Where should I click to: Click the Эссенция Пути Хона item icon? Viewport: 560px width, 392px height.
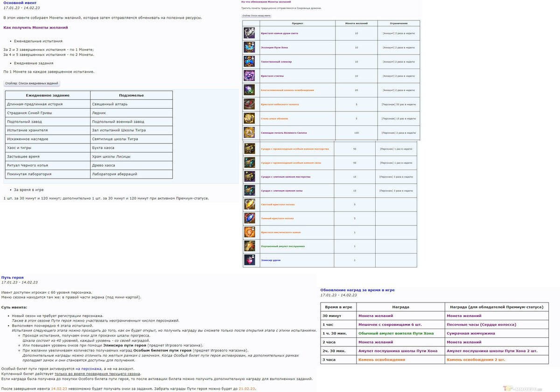click(x=249, y=48)
